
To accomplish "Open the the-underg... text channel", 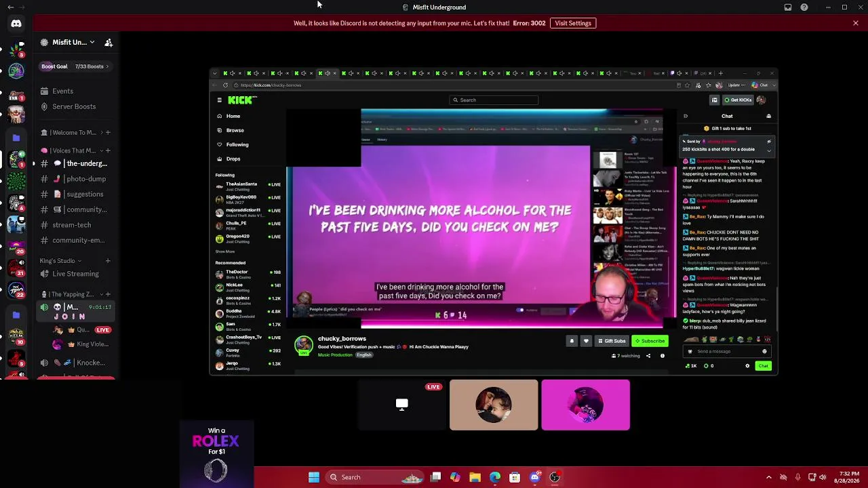I will 75,163.
